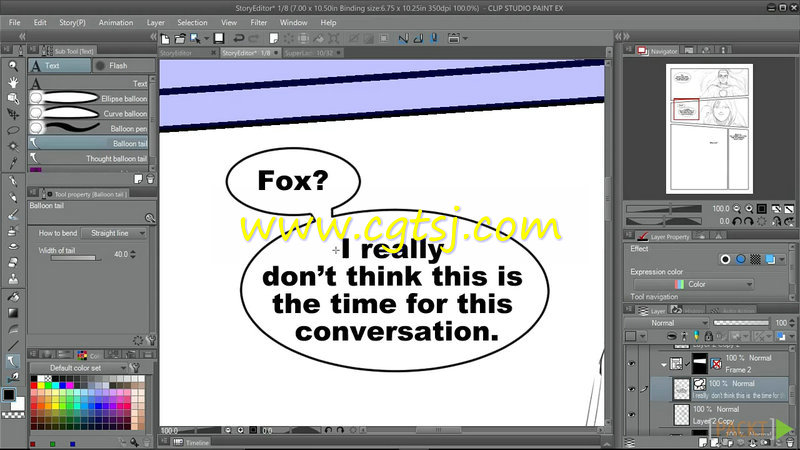Click the Snap to special ruler icon
The height and width of the screenshot is (450, 800).
418,38
